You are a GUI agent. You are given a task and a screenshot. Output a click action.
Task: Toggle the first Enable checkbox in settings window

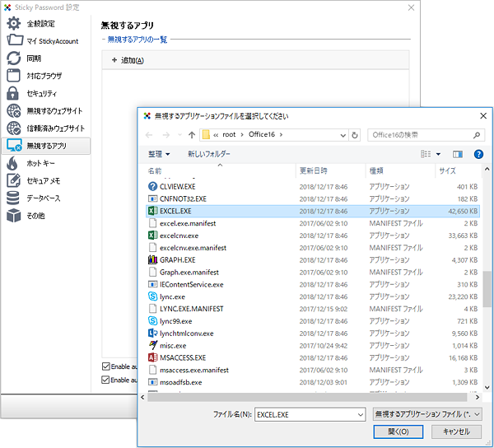(x=105, y=366)
